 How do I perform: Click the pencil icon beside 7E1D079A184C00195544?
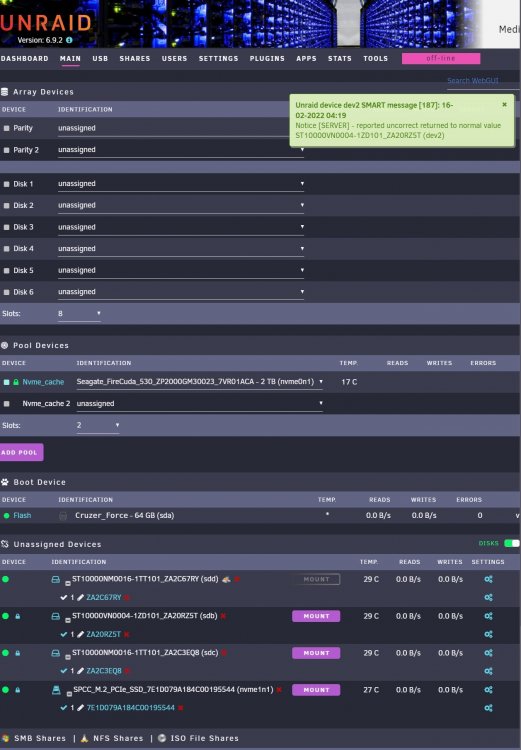click(x=80, y=708)
